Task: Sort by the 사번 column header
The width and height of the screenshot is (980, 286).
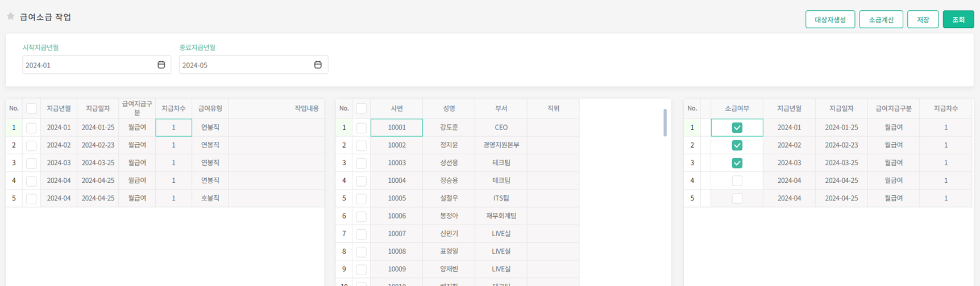Action: click(x=397, y=108)
